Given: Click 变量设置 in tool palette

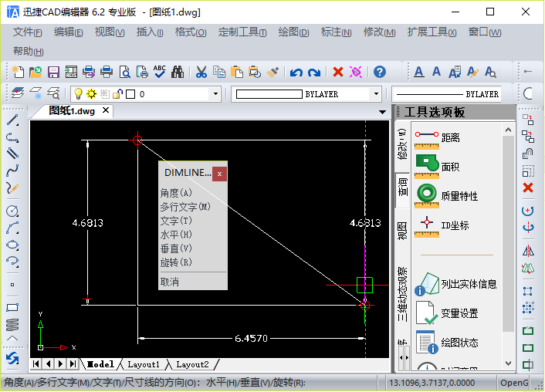Looking at the screenshot, I should (x=447, y=313).
